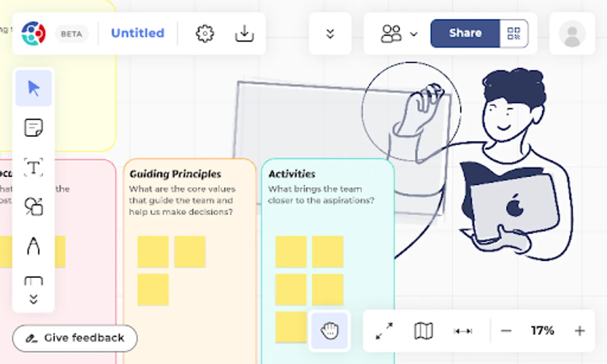This screenshot has width=607, height=364.
Task: Open the user profile avatar
Action: [x=572, y=34]
